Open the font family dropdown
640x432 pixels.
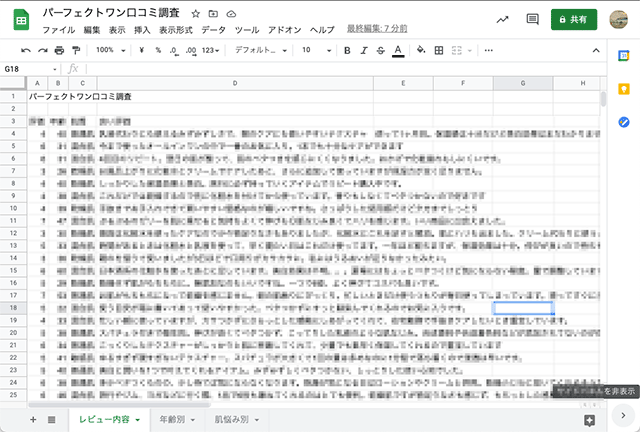tap(260, 50)
